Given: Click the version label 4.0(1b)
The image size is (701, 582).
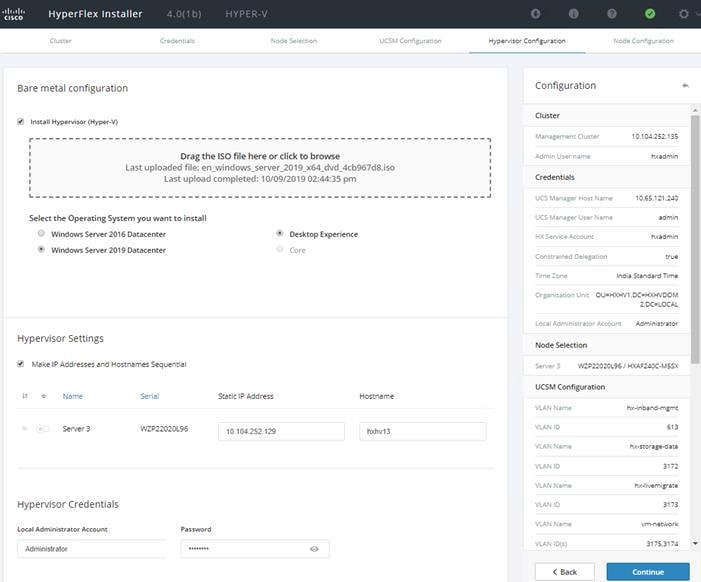Looking at the screenshot, I should pyautogui.click(x=184, y=14).
